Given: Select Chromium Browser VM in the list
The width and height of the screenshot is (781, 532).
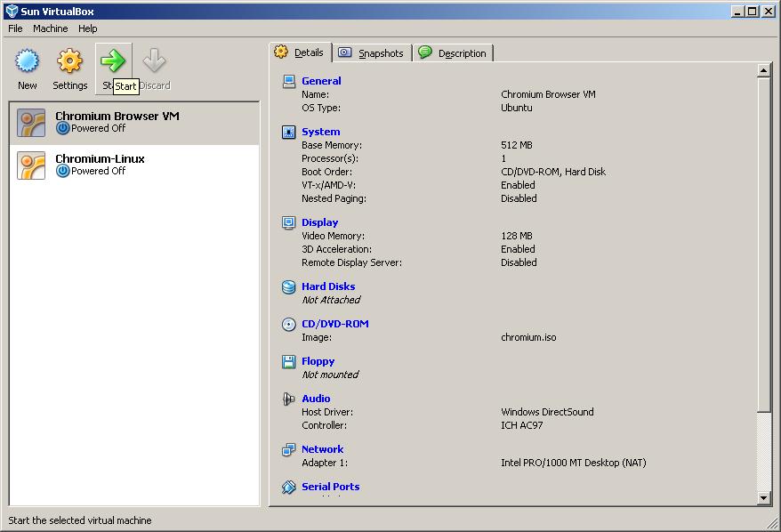Looking at the screenshot, I should tap(134, 123).
